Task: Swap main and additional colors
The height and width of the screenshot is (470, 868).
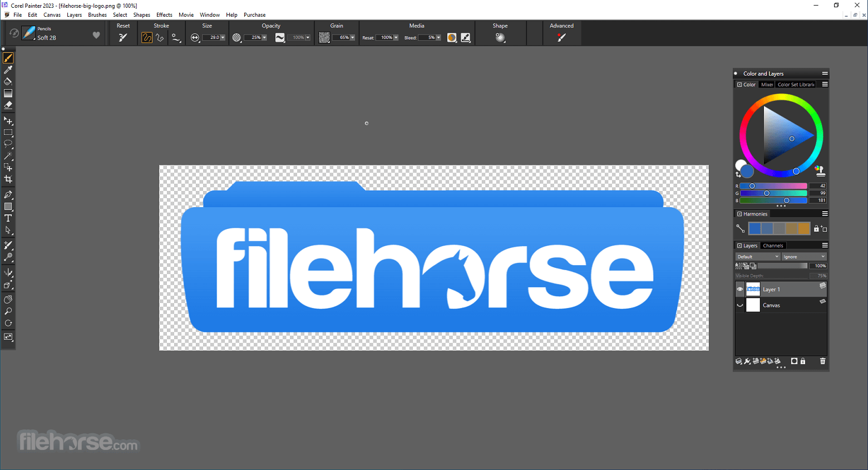Action: (x=738, y=175)
